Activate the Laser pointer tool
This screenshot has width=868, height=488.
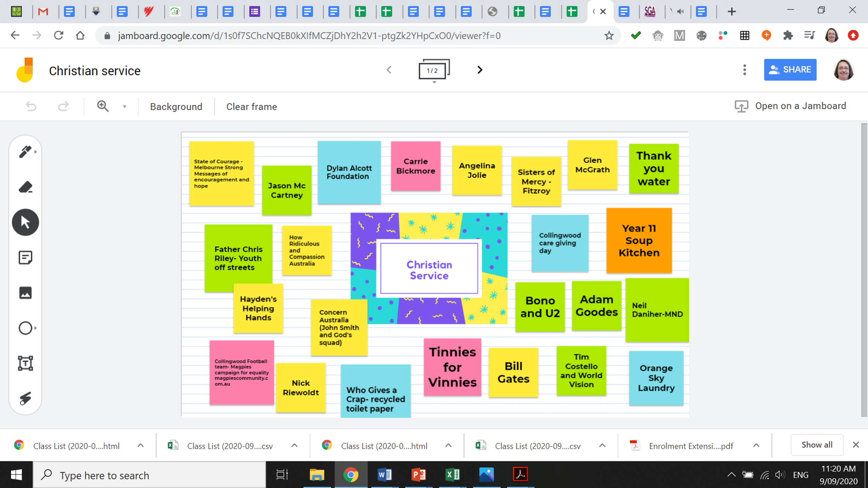click(25, 398)
